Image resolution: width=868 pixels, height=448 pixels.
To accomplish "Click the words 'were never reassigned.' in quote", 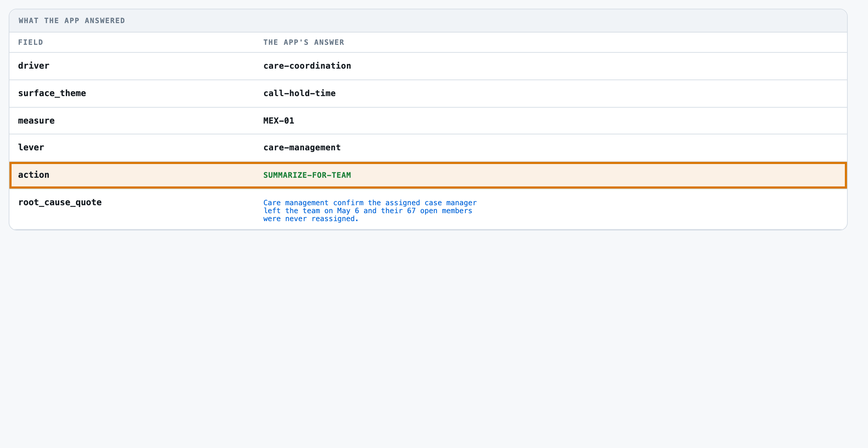I will pyautogui.click(x=311, y=219).
